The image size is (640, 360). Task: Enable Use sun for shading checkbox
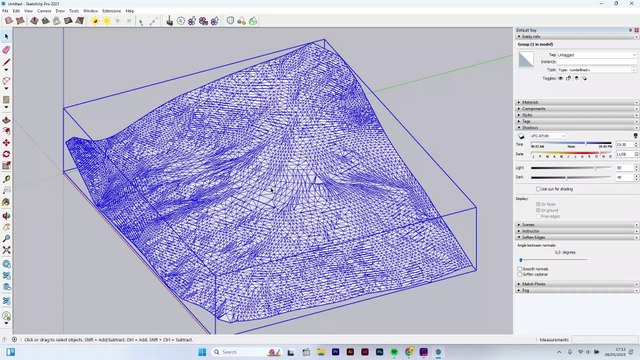coord(538,189)
